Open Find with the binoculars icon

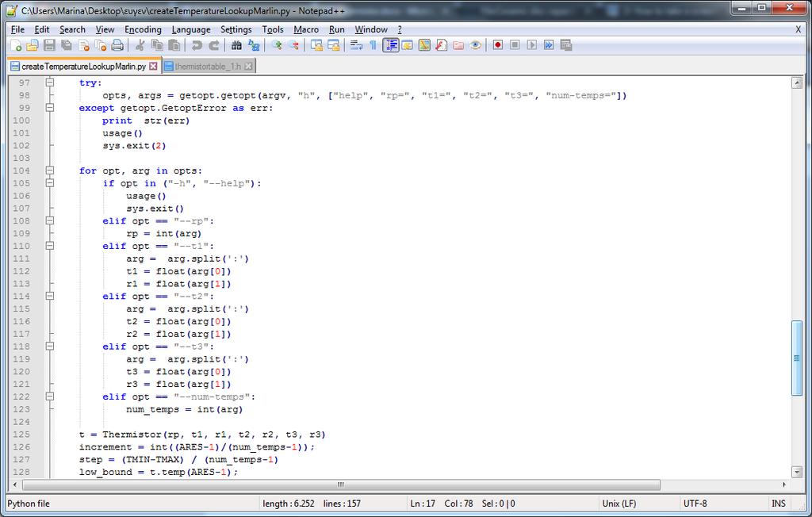click(x=236, y=45)
